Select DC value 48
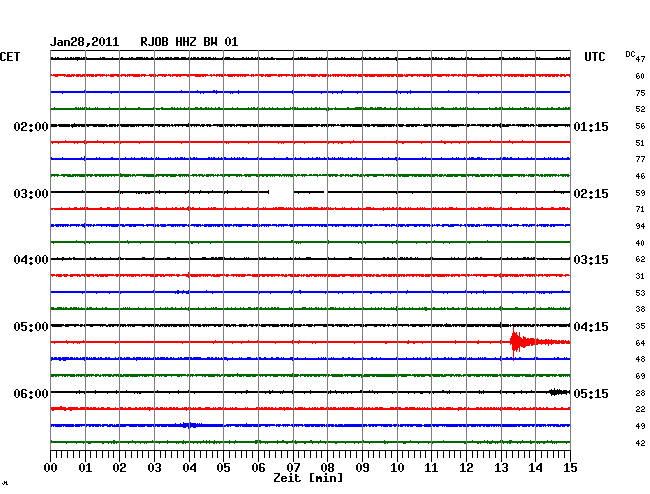The width and height of the screenshot is (650, 494). 640,359
